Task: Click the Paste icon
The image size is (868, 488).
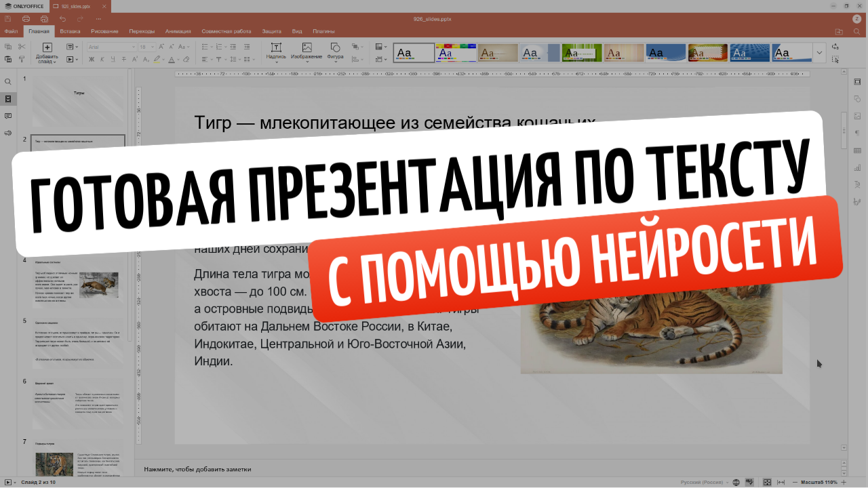Action: coord(8,60)
